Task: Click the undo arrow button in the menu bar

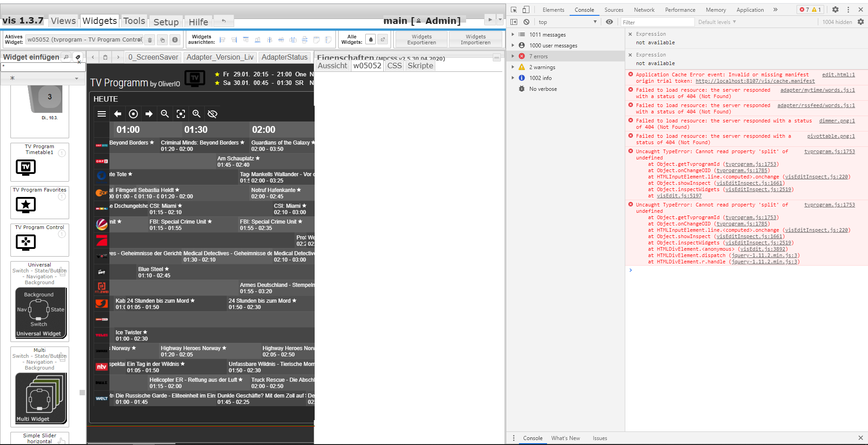Action: (x=224, y=21)
